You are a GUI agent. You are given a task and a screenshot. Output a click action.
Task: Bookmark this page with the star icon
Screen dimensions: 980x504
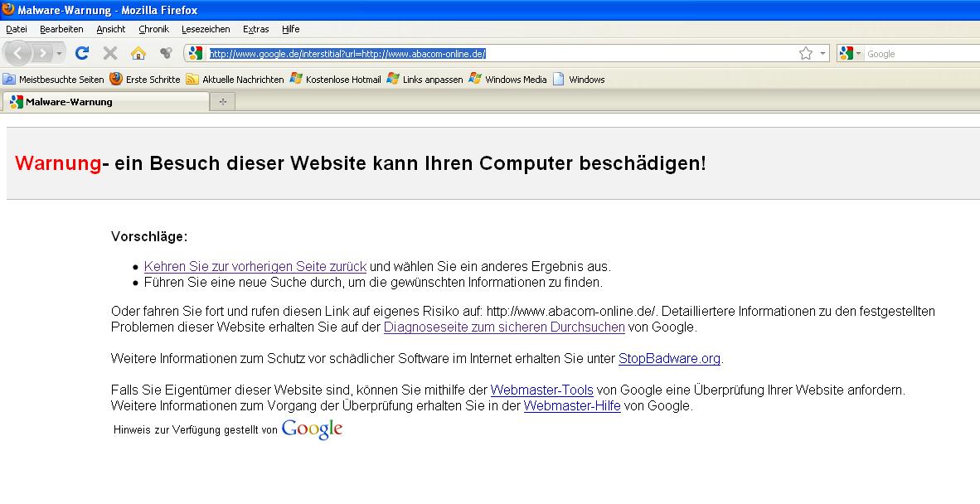(806, 54)
